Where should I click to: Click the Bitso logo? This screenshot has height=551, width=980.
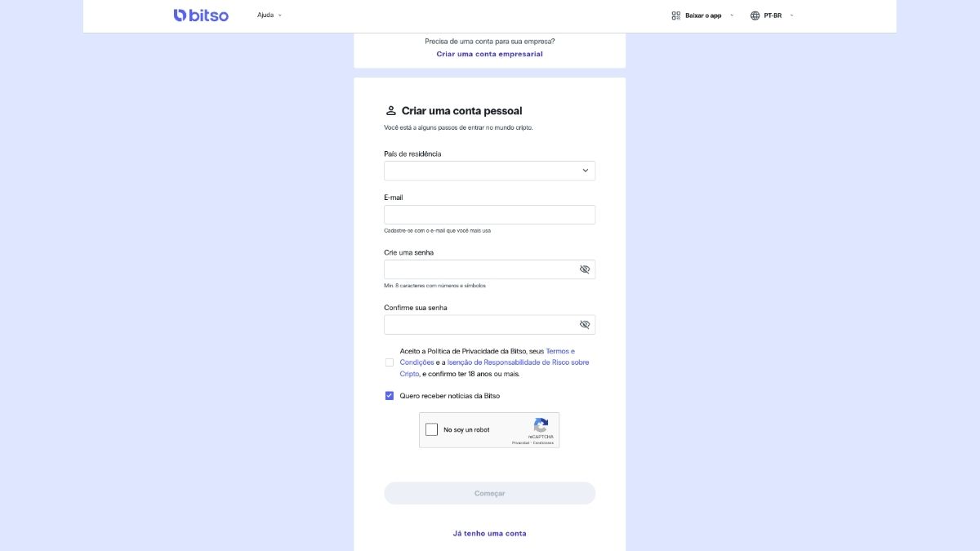(201, 15)
